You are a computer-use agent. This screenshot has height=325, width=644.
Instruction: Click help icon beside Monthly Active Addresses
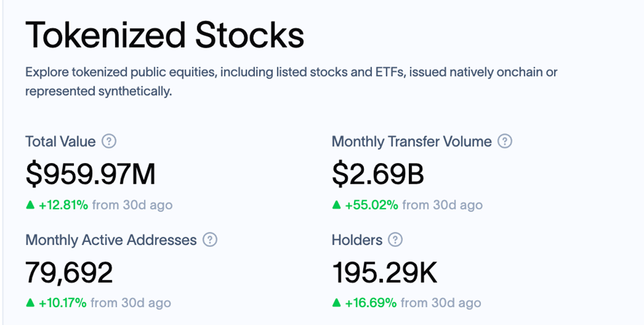pyautogui.click(x=209, y=240)
